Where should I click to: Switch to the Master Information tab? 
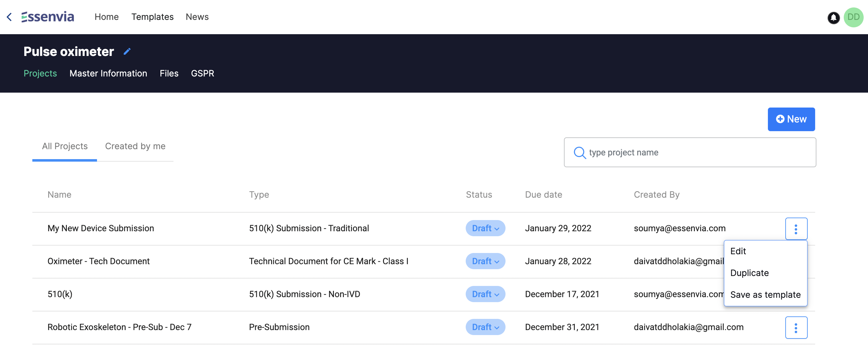pyautogui.click(x=108, y=73)
